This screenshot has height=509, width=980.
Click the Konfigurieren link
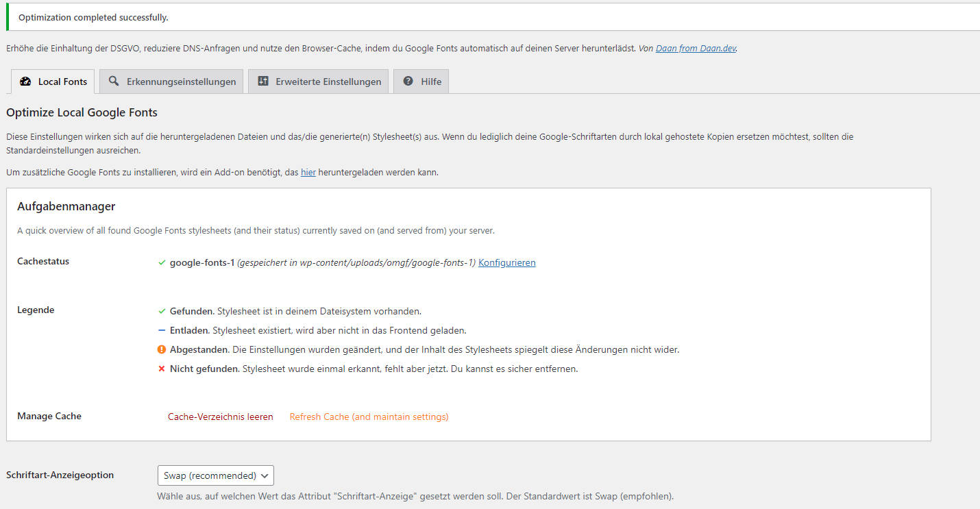(x=506, y=262)
